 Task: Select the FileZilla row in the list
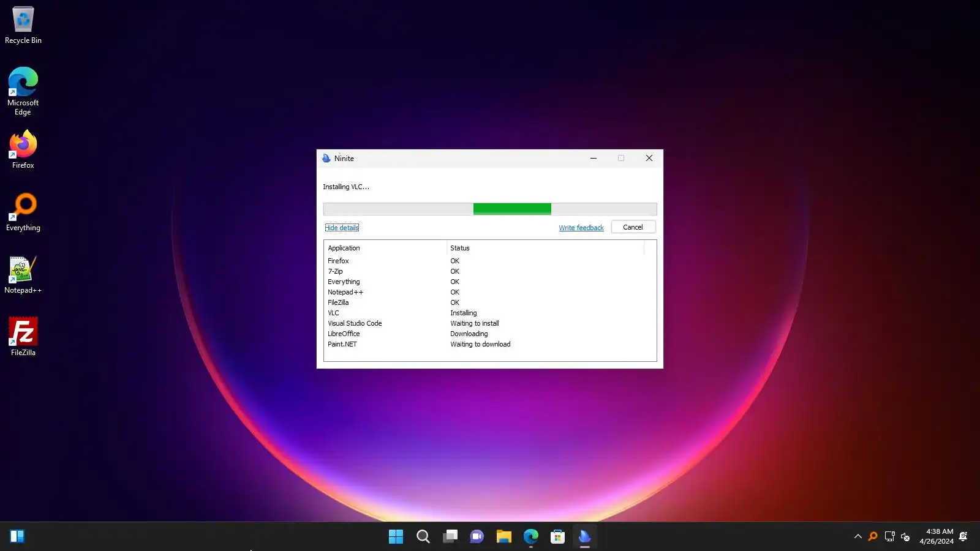pyautogui.click(x=490, y=303)
